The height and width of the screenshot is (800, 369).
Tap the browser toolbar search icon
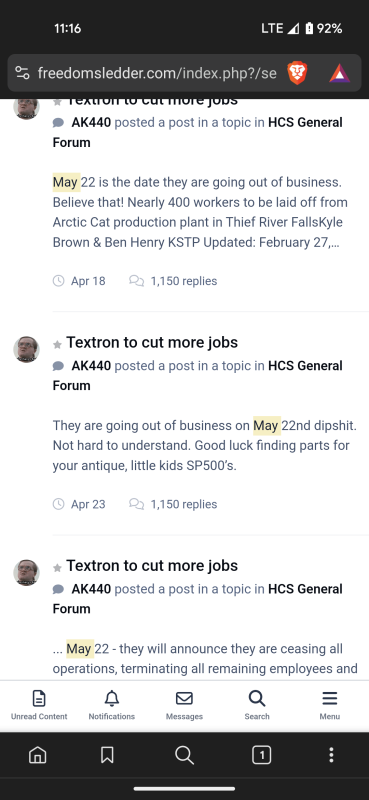tap(184, 755)
